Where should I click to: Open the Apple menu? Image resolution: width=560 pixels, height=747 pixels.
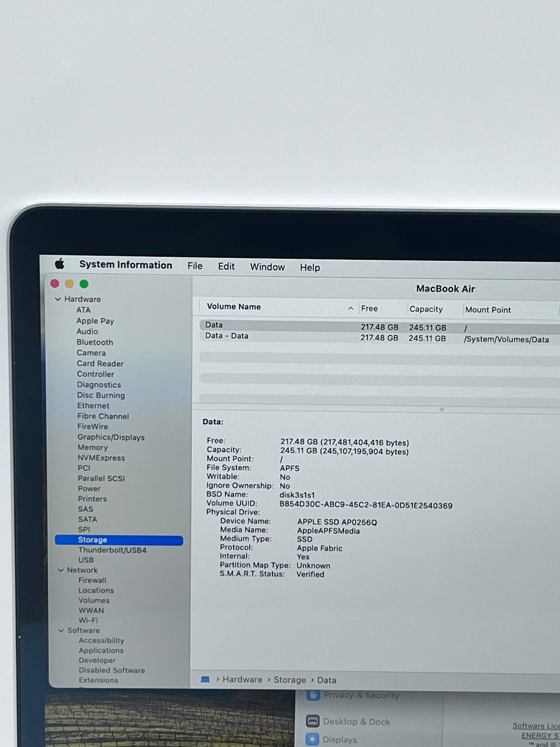tap(60, 264)
